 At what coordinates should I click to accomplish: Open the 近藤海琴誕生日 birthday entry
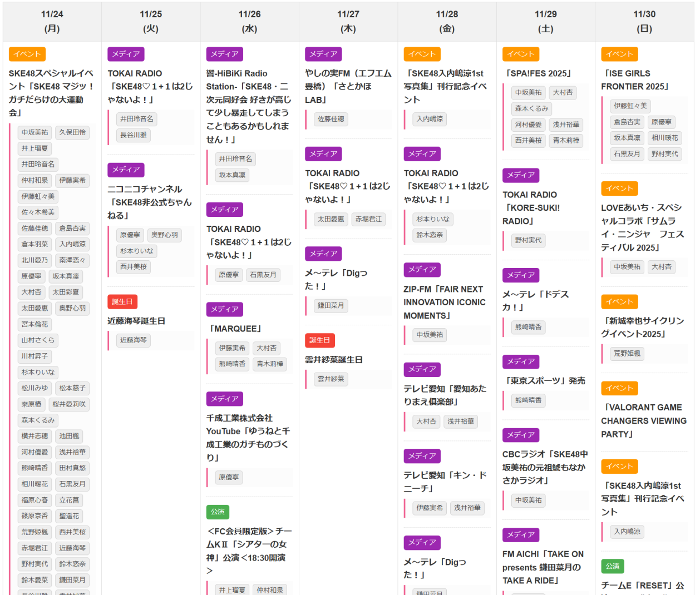point(136,321)
